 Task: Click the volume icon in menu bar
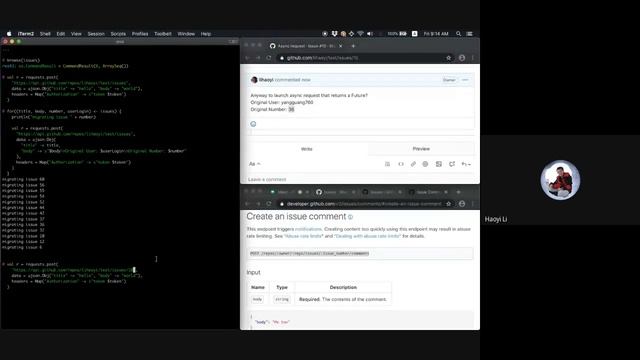[x=370, y=34]
